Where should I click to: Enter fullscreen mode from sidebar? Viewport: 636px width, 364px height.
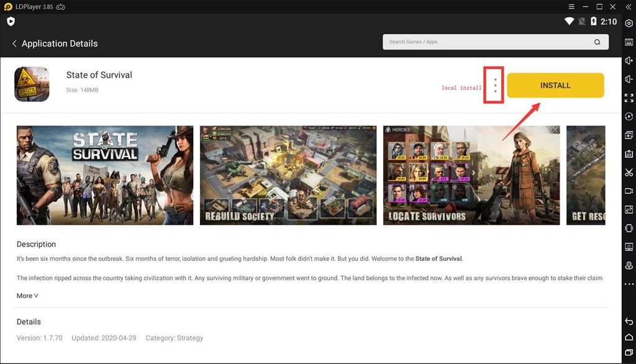click(x=629, y=98)
